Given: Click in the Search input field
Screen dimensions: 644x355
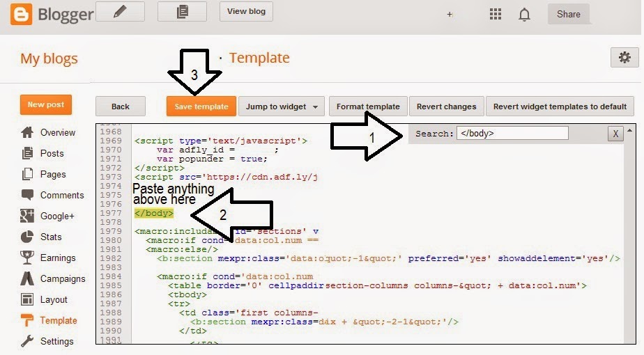Looking at the screenshot, I should [512, 134].
